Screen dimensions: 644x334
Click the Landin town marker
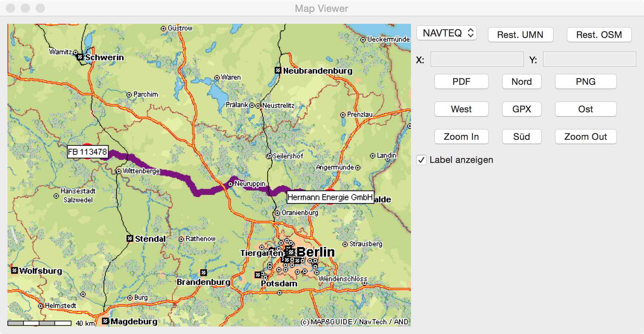(x=373, y=156)
